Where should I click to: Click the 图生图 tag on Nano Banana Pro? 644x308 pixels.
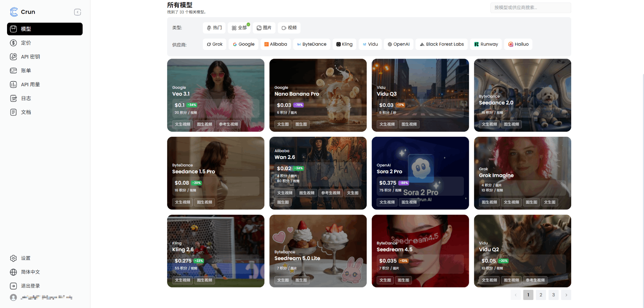(x=301, y=124)
